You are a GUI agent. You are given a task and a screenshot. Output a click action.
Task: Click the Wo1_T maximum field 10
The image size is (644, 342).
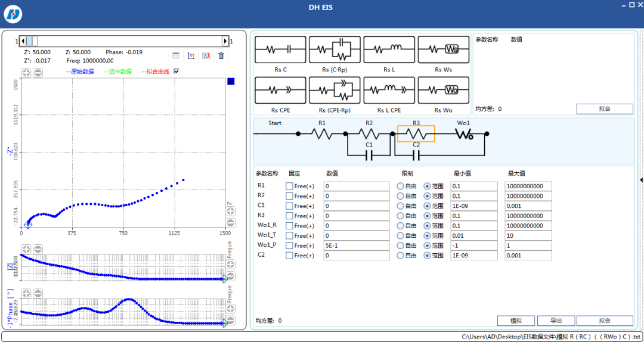(x=528, y=236)
